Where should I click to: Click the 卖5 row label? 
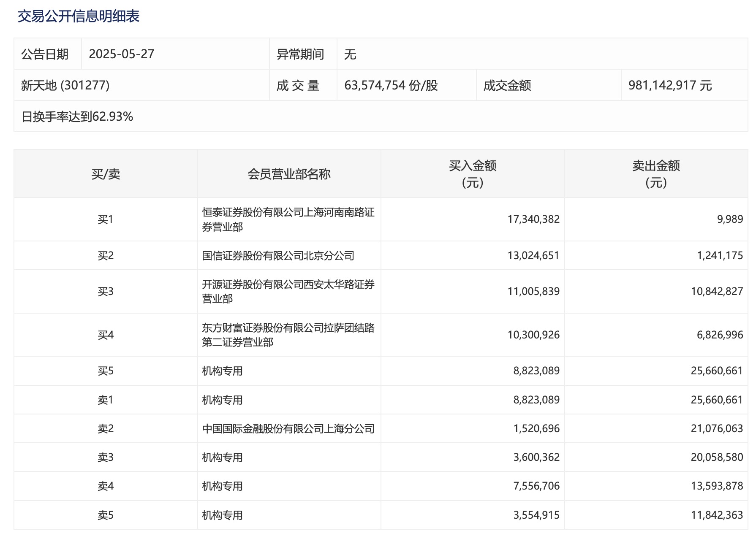click(106, 515)
